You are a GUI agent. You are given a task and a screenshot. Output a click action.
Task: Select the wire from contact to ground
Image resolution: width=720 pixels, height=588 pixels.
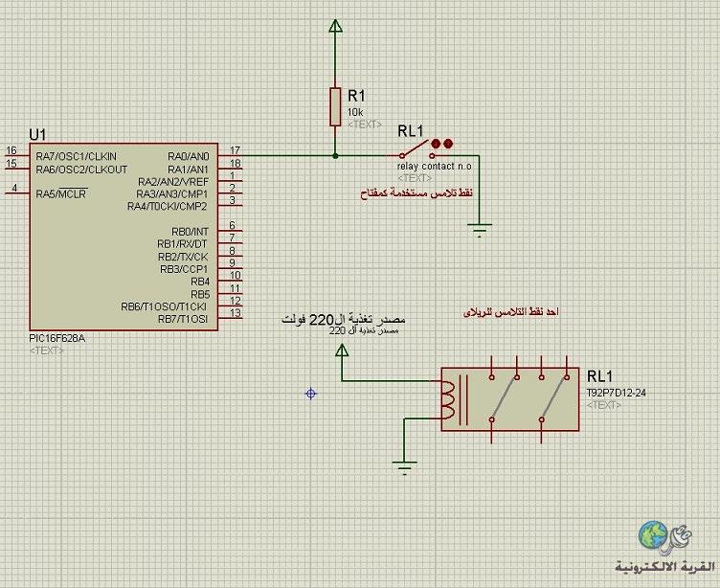point(479,190)
